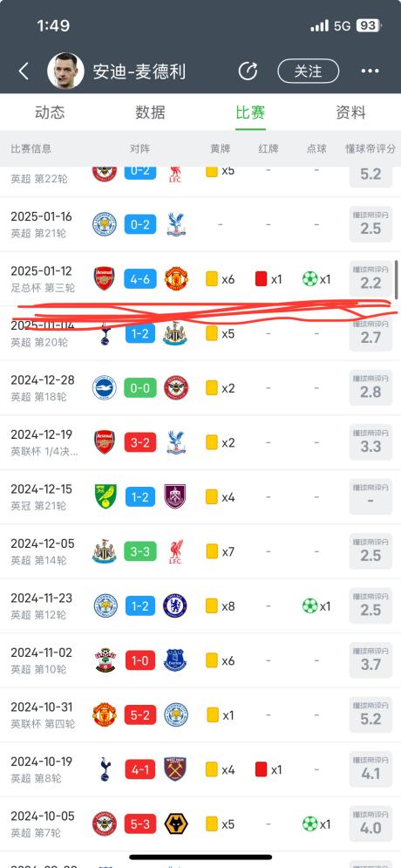Image resolution: width=401 pixels, height=868 pixels.
Task: Tap the 关注 follow button
Action: click(308, 72)
